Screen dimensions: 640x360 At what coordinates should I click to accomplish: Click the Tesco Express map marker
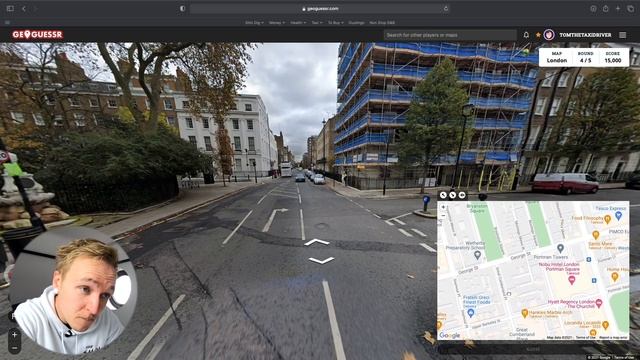(618, 215)
